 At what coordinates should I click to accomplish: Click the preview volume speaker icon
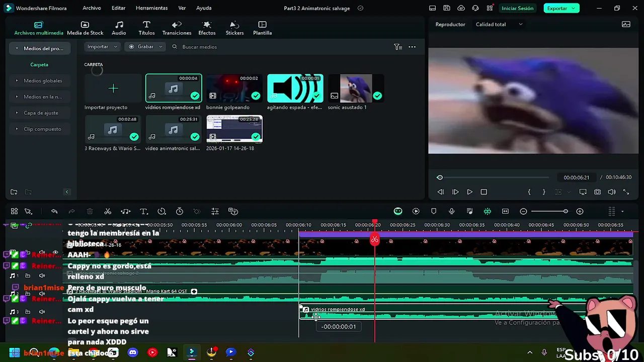612,192
